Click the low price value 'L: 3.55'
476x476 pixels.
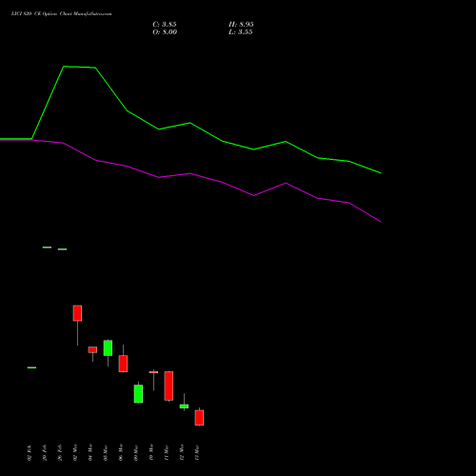click(241, 32)
